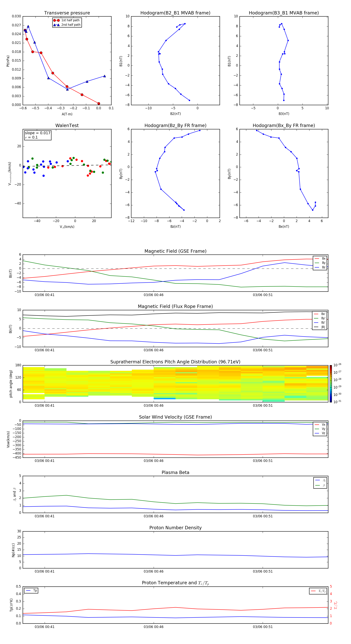Click the 'Plasma Beta' plot title
Viewport: 351px width, 644px height.
(x=175, y=472)
